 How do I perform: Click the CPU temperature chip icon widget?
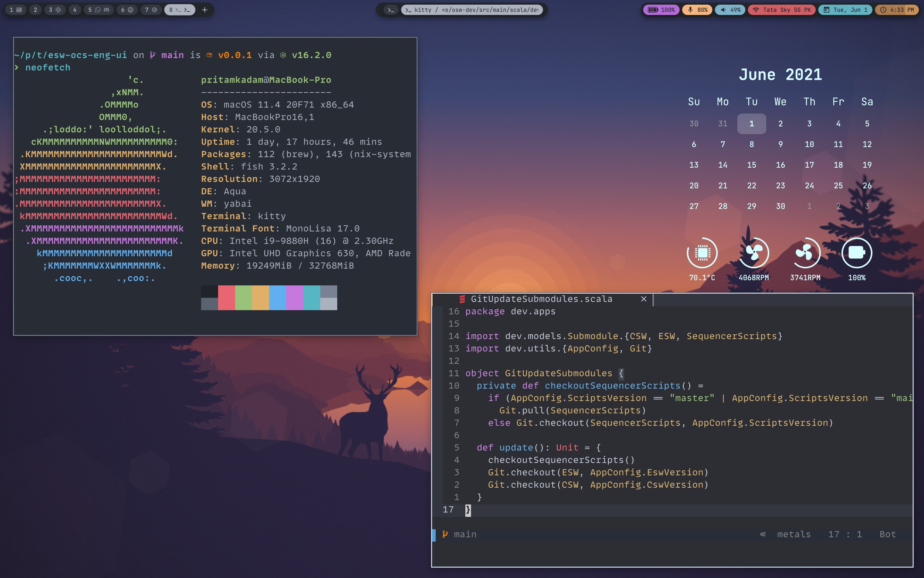coord(702,253)
